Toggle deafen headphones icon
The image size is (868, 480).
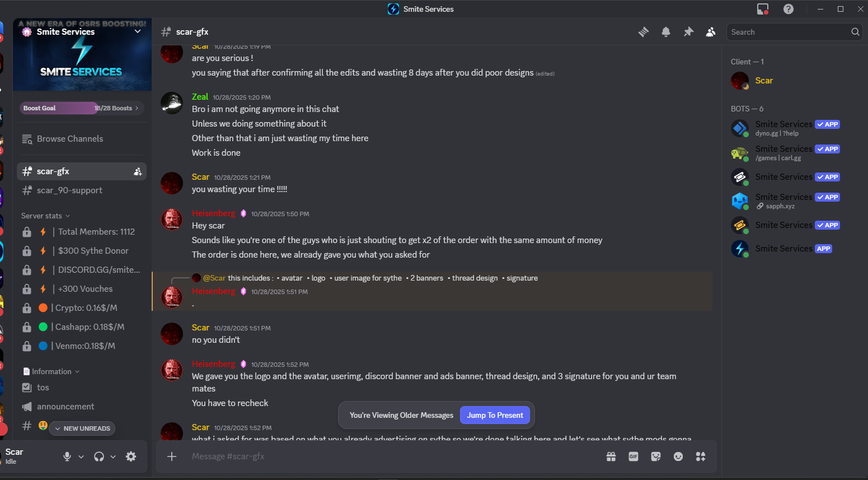[x=99, y=456]
